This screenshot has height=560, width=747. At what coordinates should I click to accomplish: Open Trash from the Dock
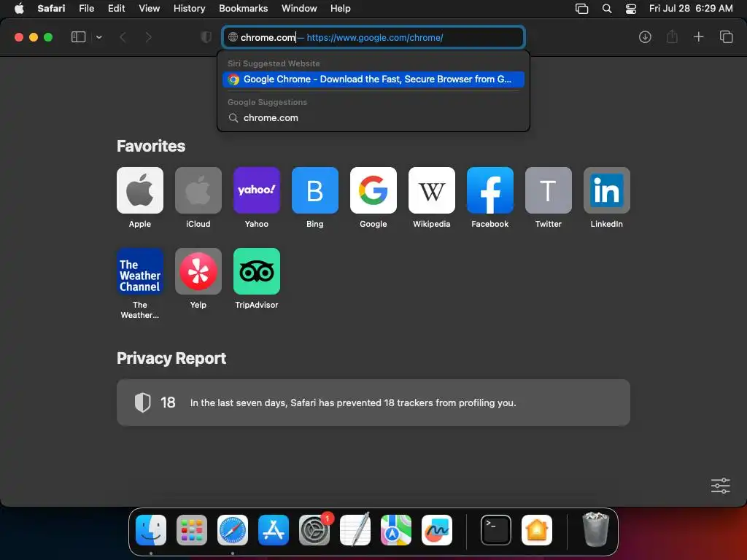tap(595, 529)
